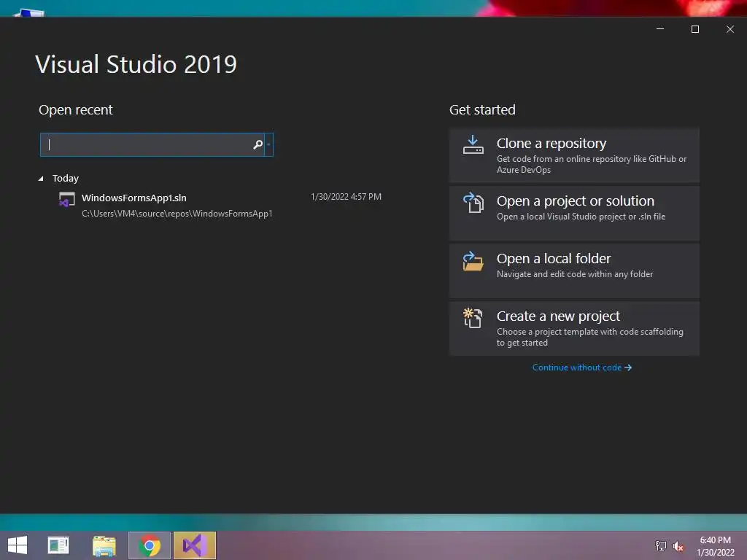Open the Windows Start menu
Image resolution: width=747 pixels, height=560 pixels.
[x=18, y=545]
